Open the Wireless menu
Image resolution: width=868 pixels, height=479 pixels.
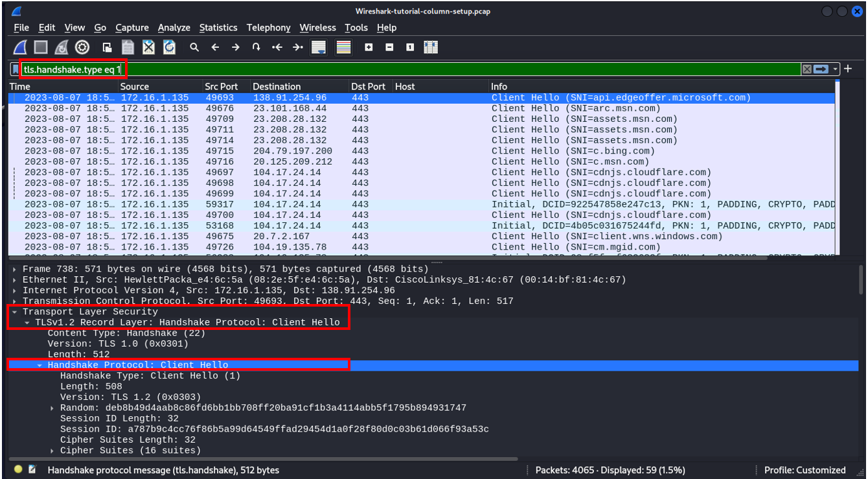[x=318, y=27]
